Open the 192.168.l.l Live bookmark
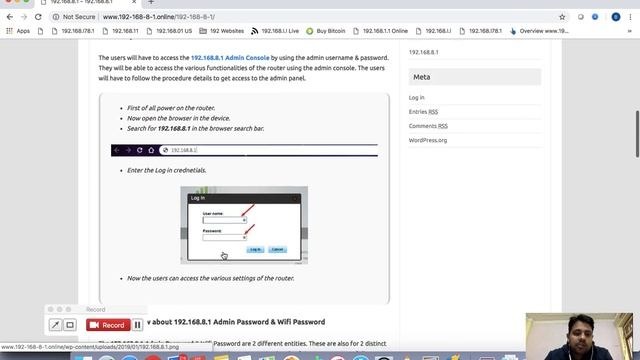Image resolution: width=640 pixels, height=360 pixels. (275, 31)
